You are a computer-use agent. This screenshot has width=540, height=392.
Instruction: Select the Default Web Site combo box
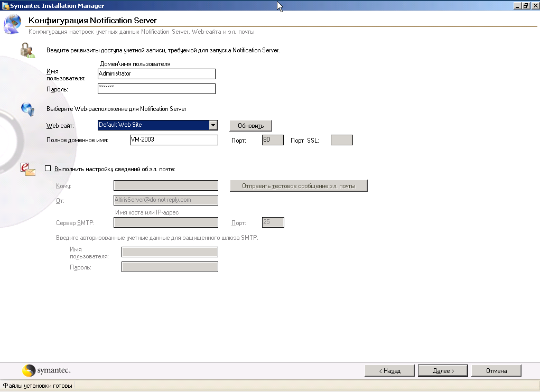[x=158, y=125]
